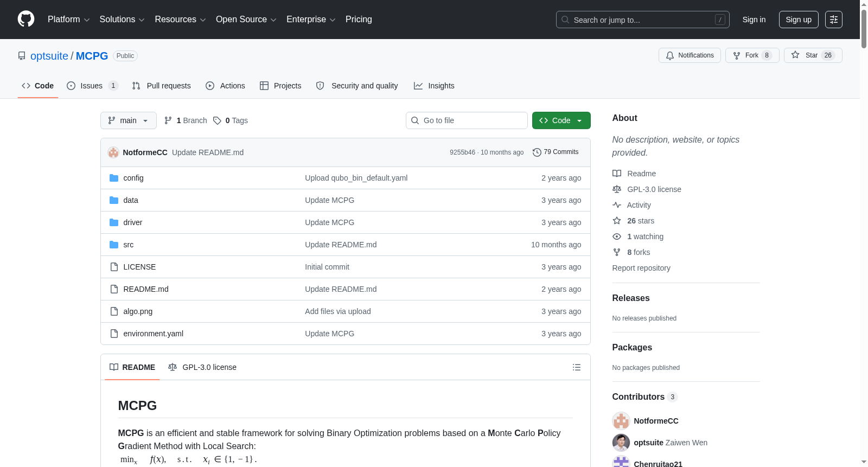Click the data folder icon
This screenshot has width=868, height=467.
114,200
